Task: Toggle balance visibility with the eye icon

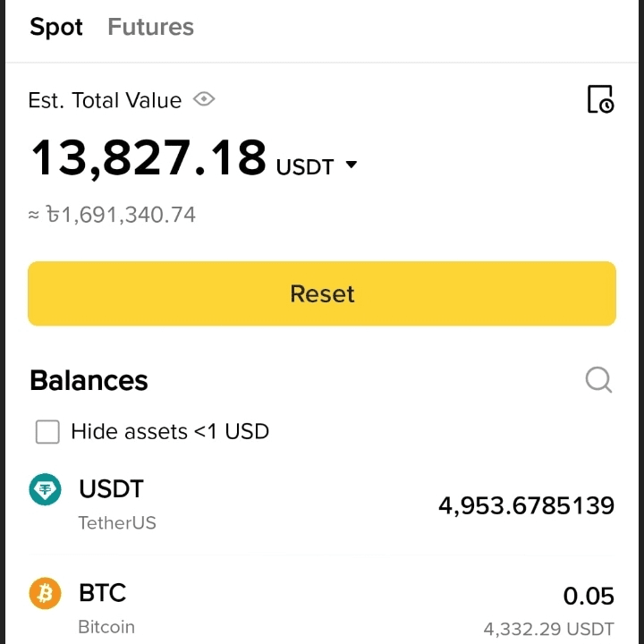Action: coord(204,99)
